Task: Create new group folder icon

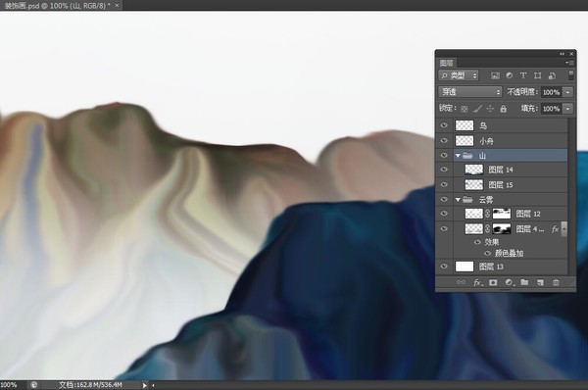Action: (524, 282)
